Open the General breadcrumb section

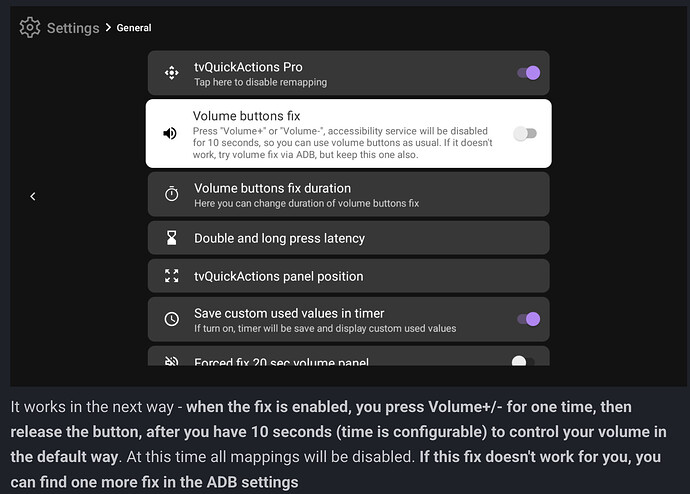pos(134,28)
